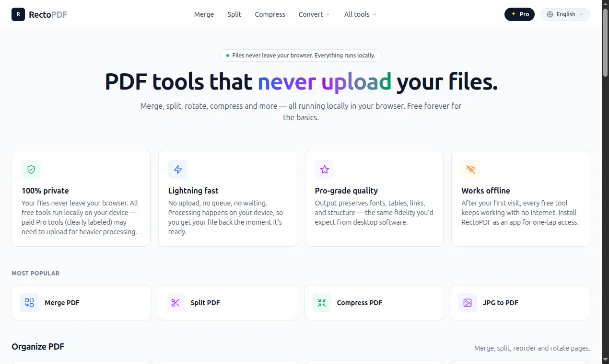609x364 pixels.
Task: Open Merge in the top navigation
Action: coord(204,14)
